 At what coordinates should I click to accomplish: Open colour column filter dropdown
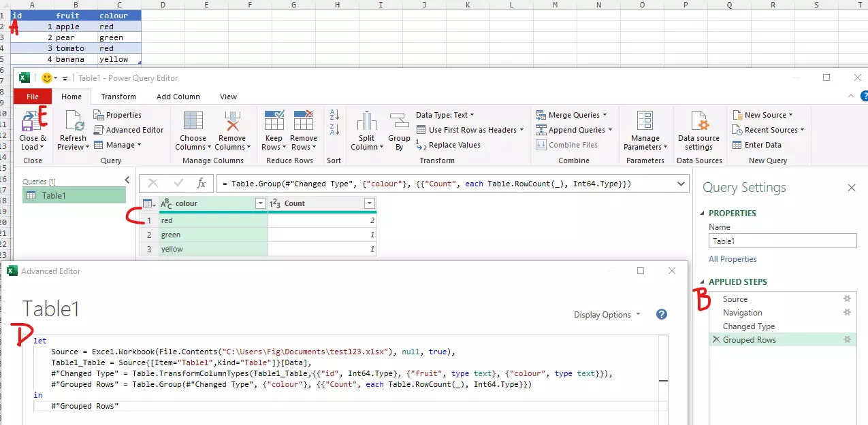260,203
